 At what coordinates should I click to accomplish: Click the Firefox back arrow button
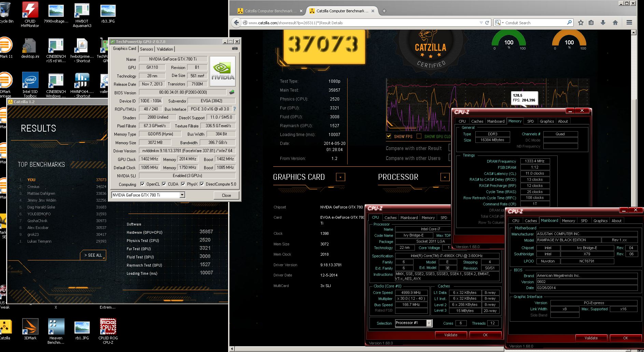(236, 23)
